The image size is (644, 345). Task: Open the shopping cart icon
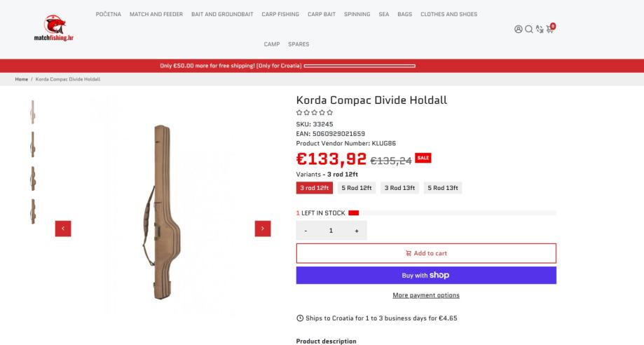tap(550, 29)
